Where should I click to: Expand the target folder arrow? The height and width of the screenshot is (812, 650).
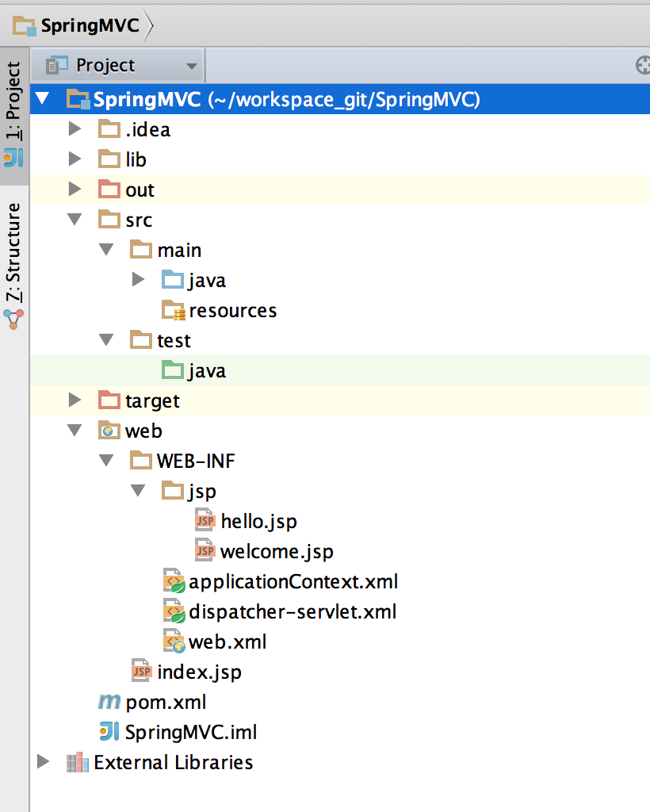[x=75, y=400]
